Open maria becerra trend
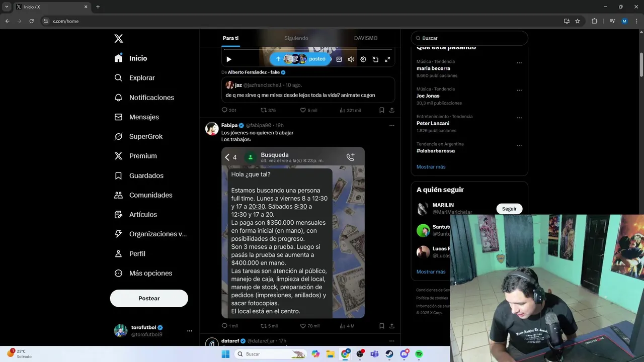The width and height of the screenshot is (644, 362). coord(433,68)
